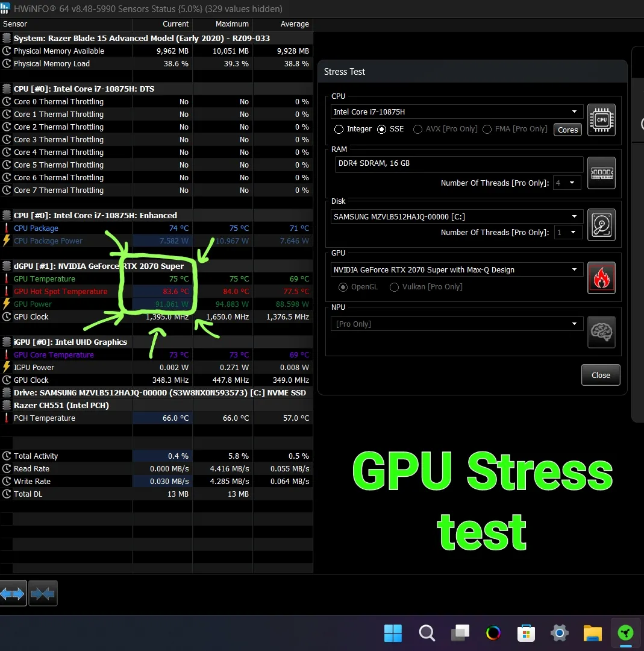Viewport: 644px width, 651px height.
Task: Click the System Razer Blade section chip icon
Action: coord(6,38)
